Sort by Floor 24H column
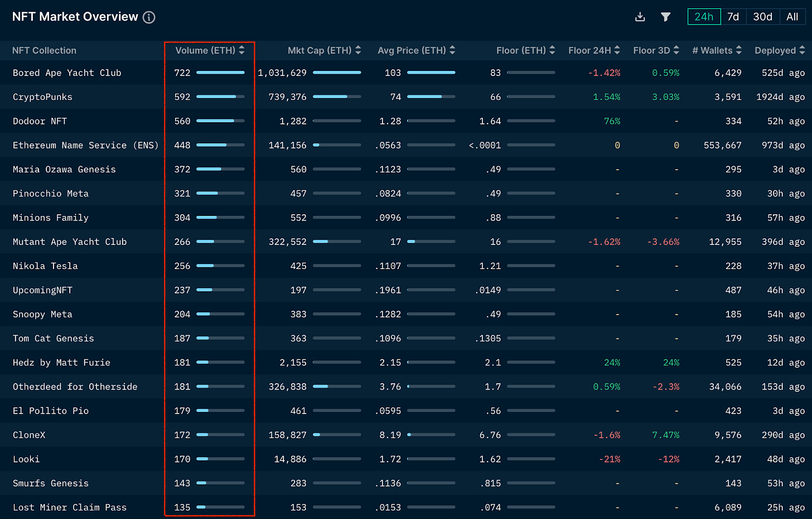The height and width of the screenshot is (519, 812). (594, 50)
